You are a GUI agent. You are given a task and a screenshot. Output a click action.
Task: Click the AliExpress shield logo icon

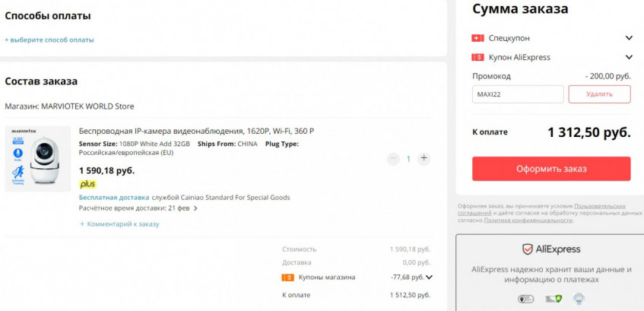(527, 249)
